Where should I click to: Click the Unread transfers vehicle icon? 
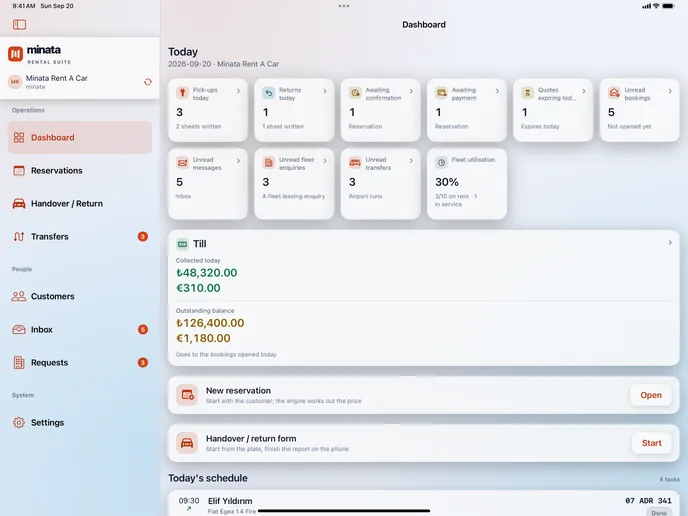tap(355, 163)
